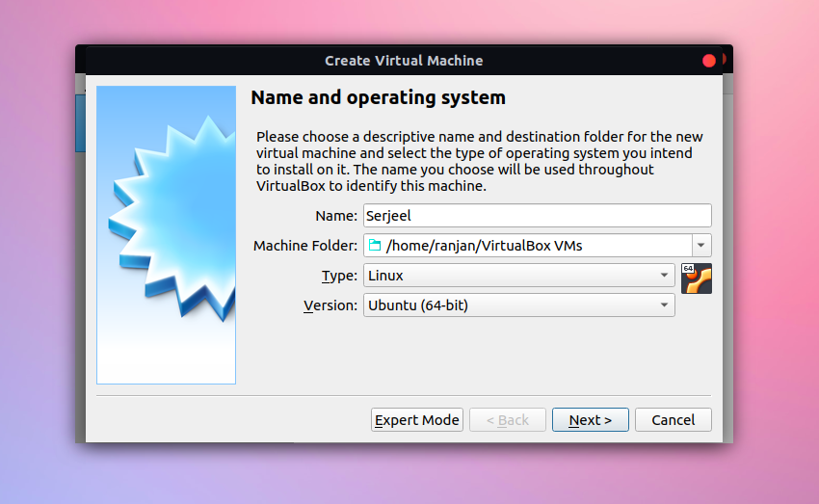Image resolution: width=819 pixels, height=504 pixels.
Task: Click the 'Machine Folder:' label
Action: click(x=305, y=246)
